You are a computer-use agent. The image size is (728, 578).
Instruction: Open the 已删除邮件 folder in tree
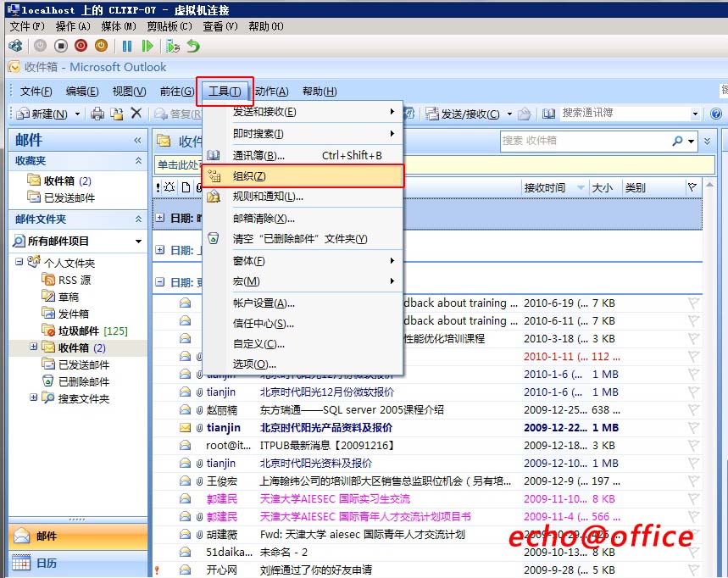(84, 381)
